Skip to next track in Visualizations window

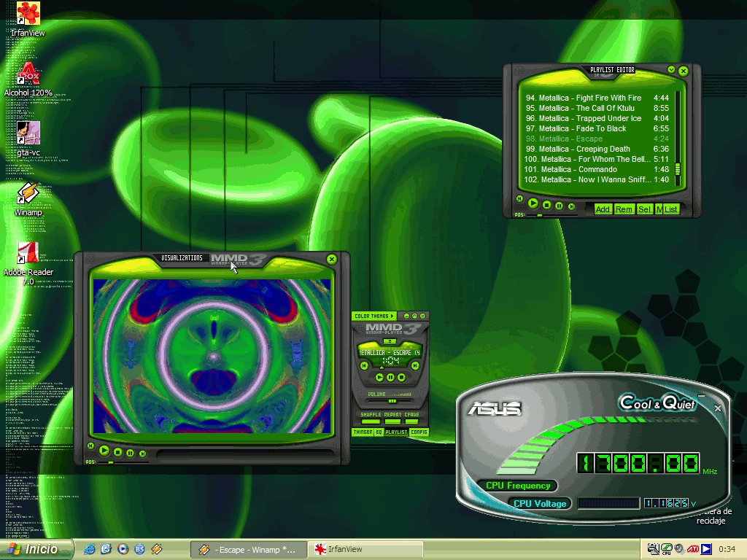[142, 454]
